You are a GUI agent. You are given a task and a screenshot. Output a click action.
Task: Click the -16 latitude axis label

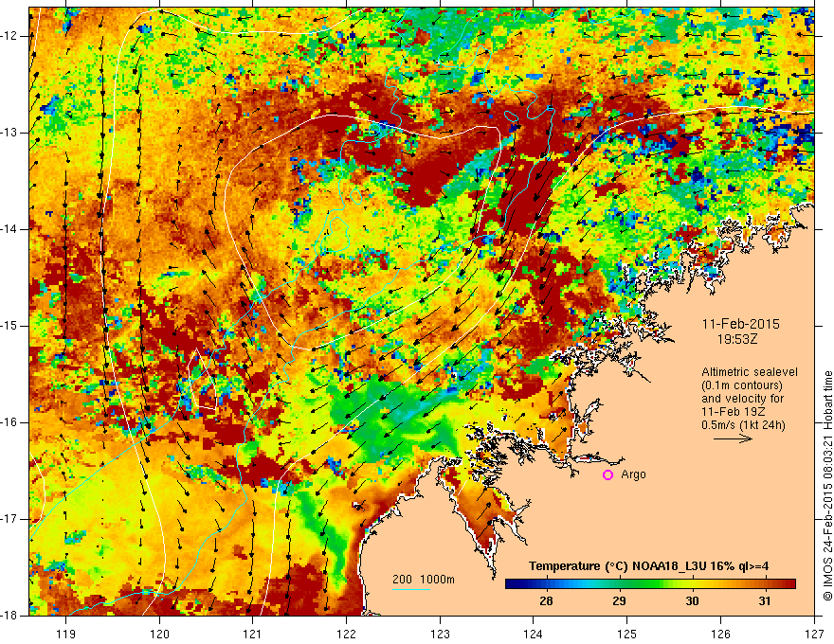click(10, 422)
